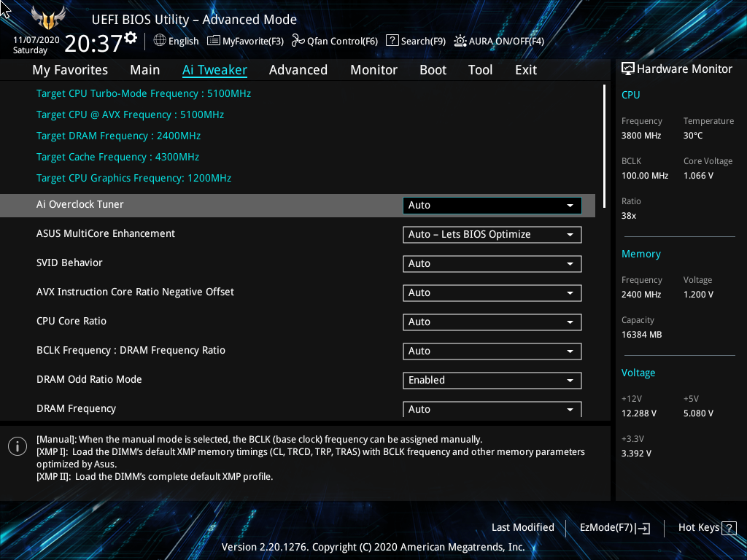Open MyFavorite(F3) list icon

214,41
